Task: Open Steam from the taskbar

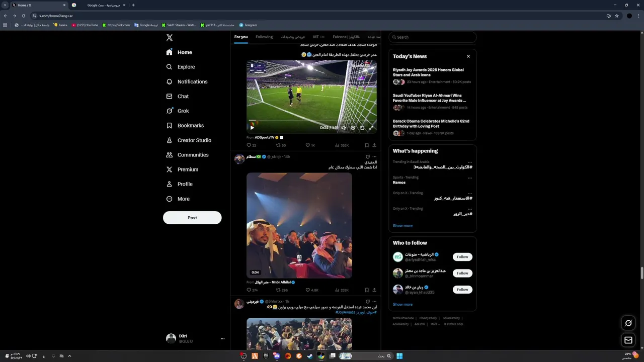Action: (310, 356)
